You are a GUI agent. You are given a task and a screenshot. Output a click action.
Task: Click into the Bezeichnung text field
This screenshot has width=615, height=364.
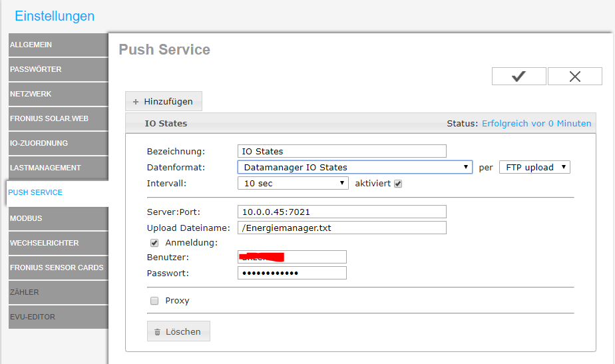341,151
